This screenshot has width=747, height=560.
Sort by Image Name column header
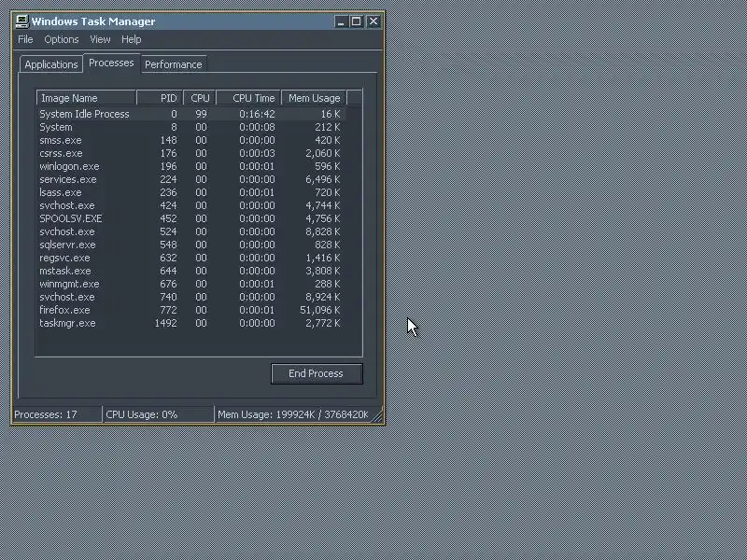point(86,98)
